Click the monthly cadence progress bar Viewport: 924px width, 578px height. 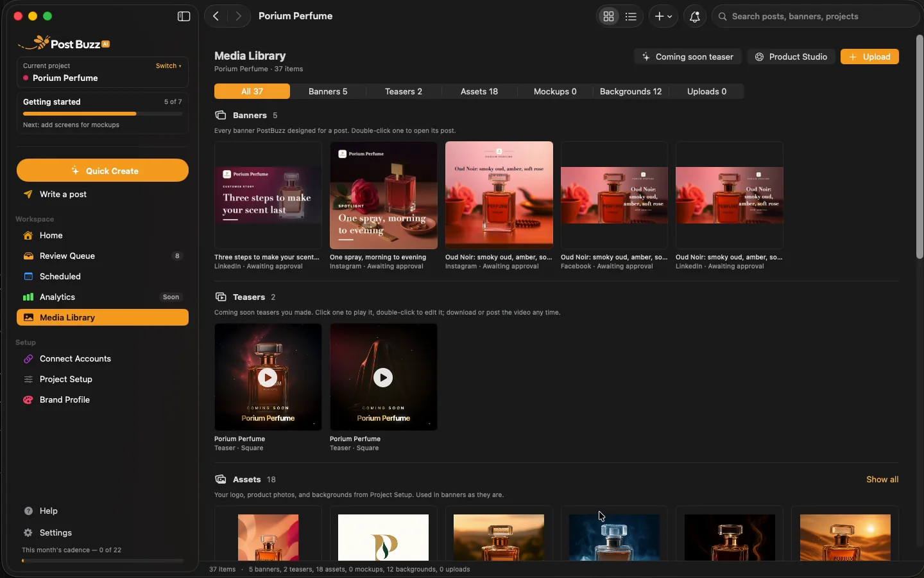tap(103, 561)
